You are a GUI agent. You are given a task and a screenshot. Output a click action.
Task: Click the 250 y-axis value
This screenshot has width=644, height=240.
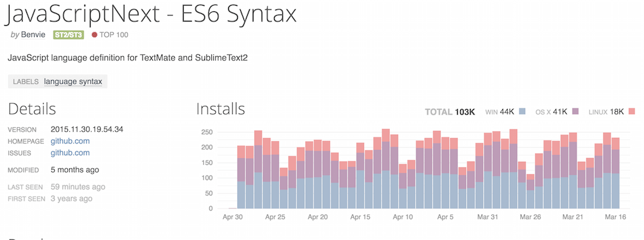[x=206, y=132]
